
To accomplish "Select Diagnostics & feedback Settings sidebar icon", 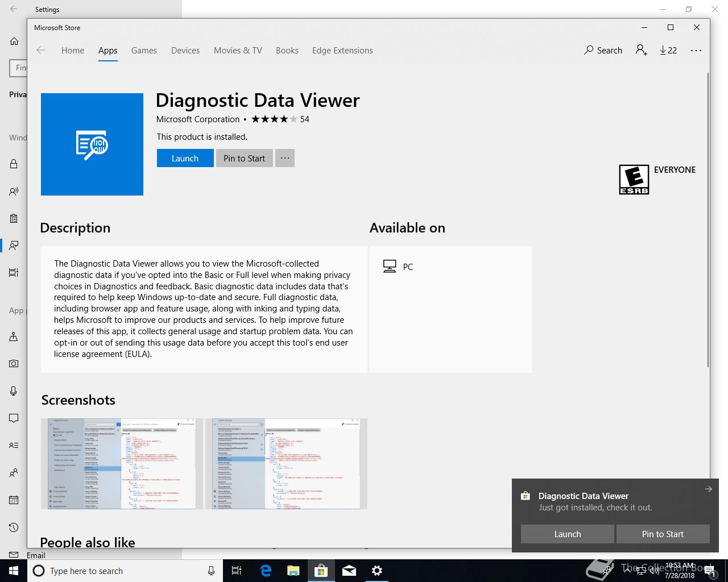I will pos(14,246).
